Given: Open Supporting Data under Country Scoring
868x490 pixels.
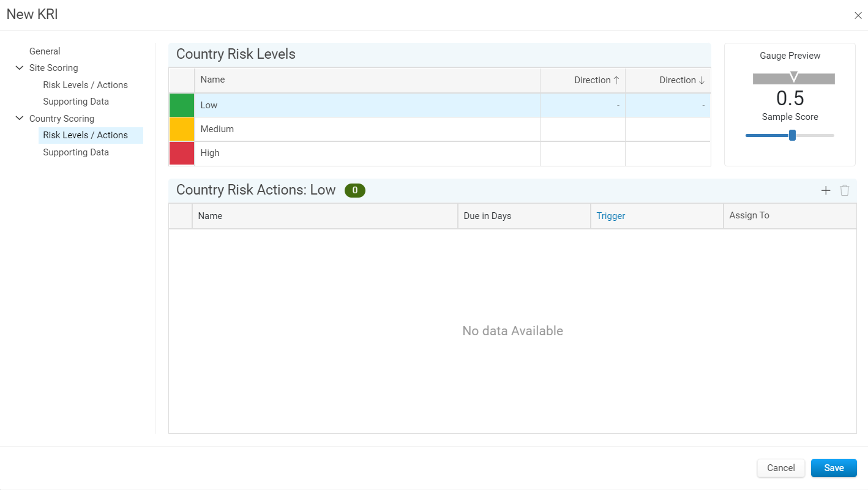Looking at the screenshot, I should pos(76,152).
